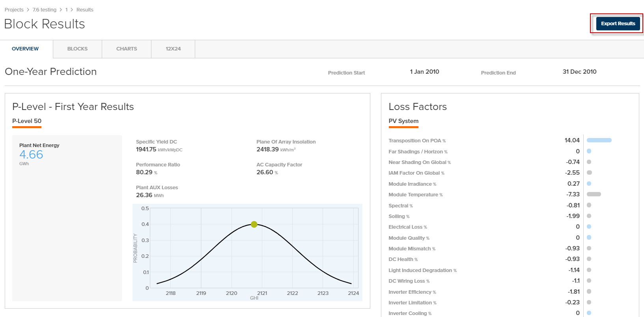Click the Near Shading On Global dot
Viewport: 644px width, 317px height.
[589, 162]
